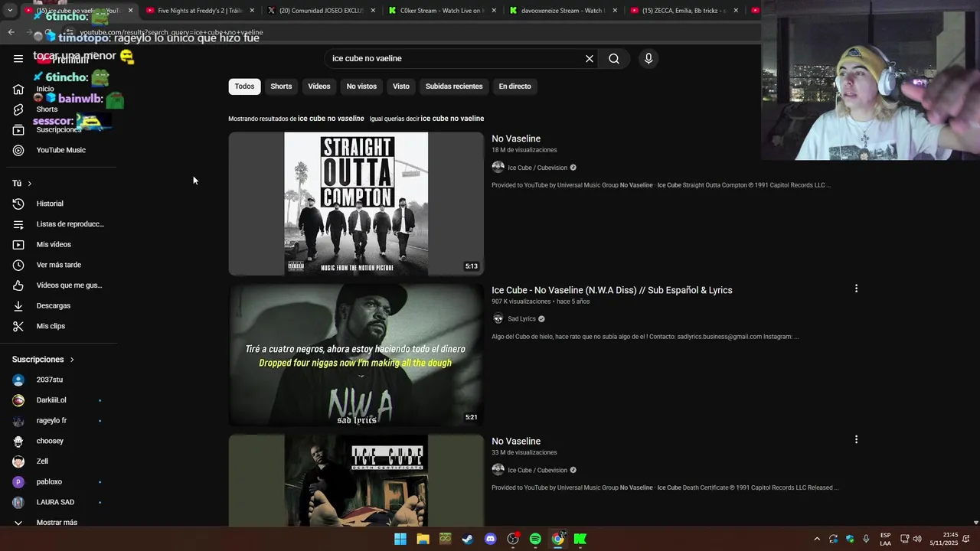Image resolution: width=980 pixels, height=551 pixels.
Task: Open the tab search dropdown arrow
Action: coord(10,11)
